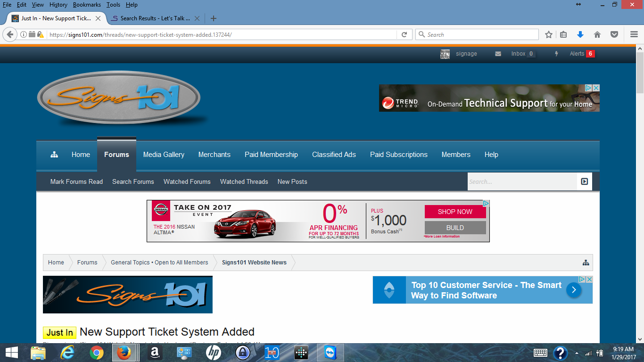Open the File menu

click(x=7, y=4)
